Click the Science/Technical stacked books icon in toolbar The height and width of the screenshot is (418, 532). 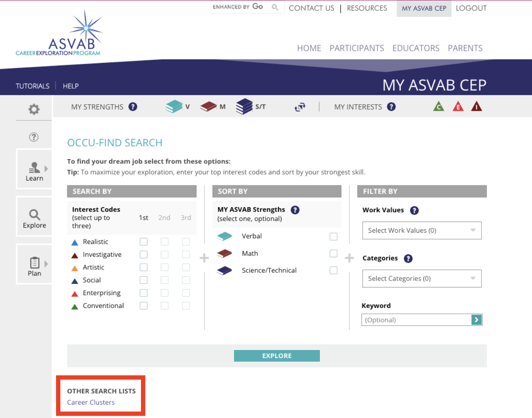click(244, 106)
